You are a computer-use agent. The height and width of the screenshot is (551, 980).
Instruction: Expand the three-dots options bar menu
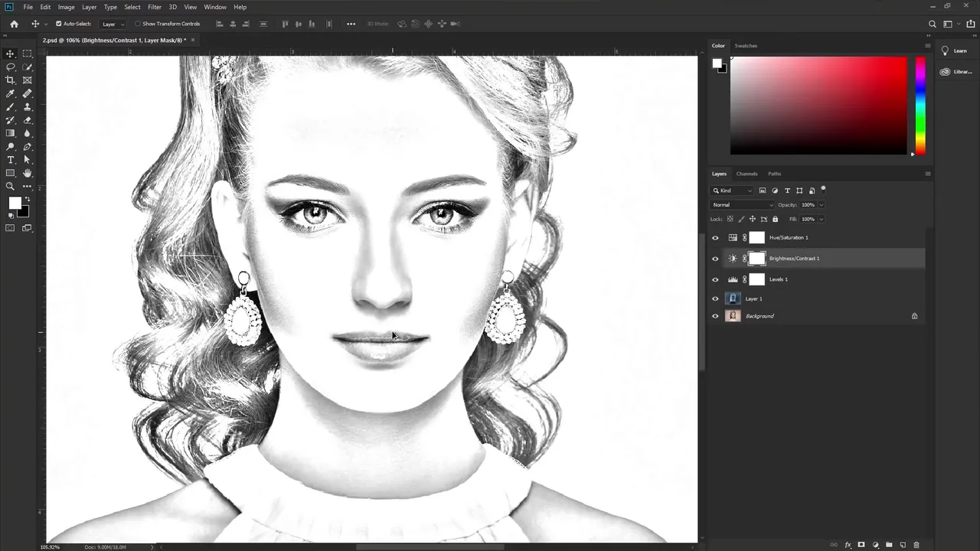click(351, 24)
